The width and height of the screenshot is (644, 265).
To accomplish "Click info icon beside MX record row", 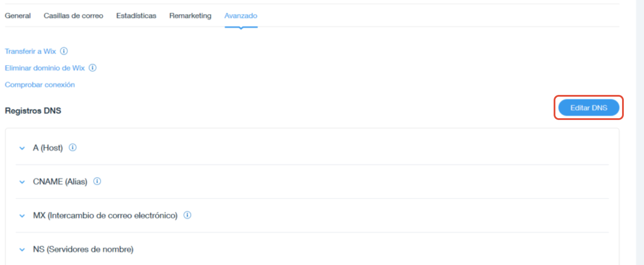I will (x=187, y=215).
